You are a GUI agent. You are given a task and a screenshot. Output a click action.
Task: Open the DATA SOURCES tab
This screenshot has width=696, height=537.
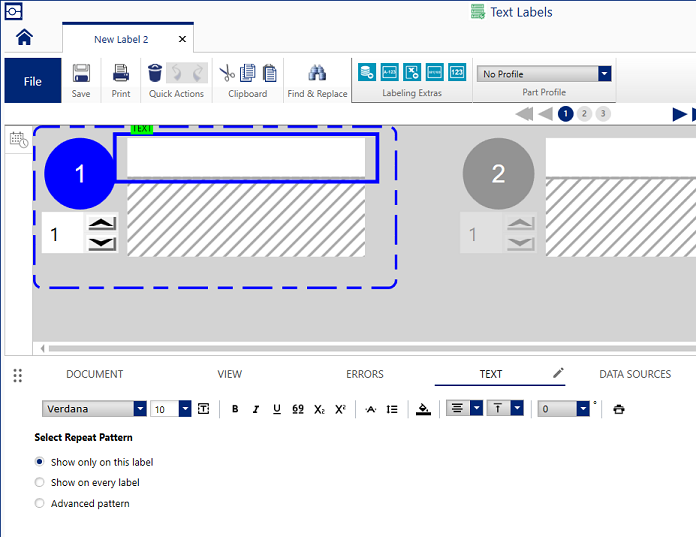click(x=635, y=374)
